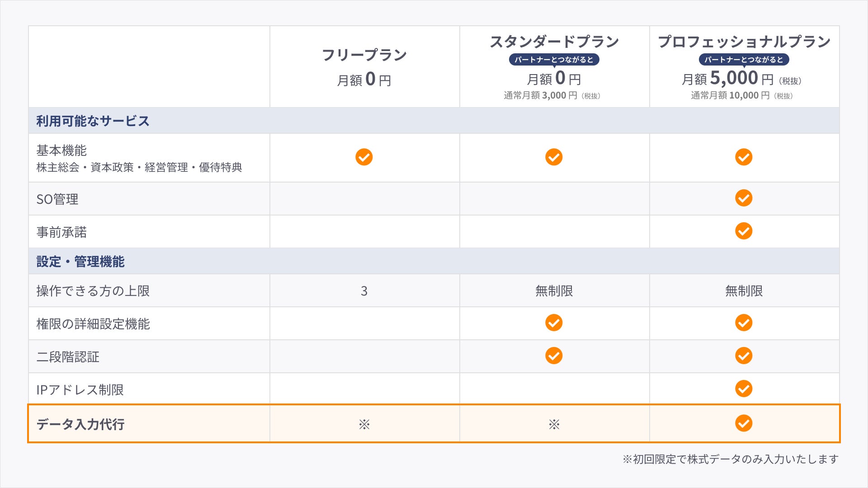Click Professional plan 権限の詳細設定機能 checkmark
Image resolution: width=868 pixels, height=488 pixels.
pos(744,323)
